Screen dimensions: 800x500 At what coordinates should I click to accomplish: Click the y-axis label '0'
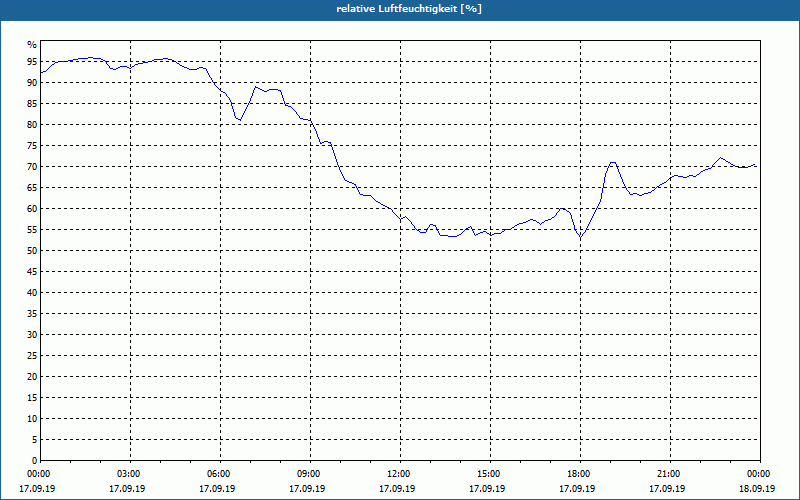pyautogui.click(x=35, y=461)
